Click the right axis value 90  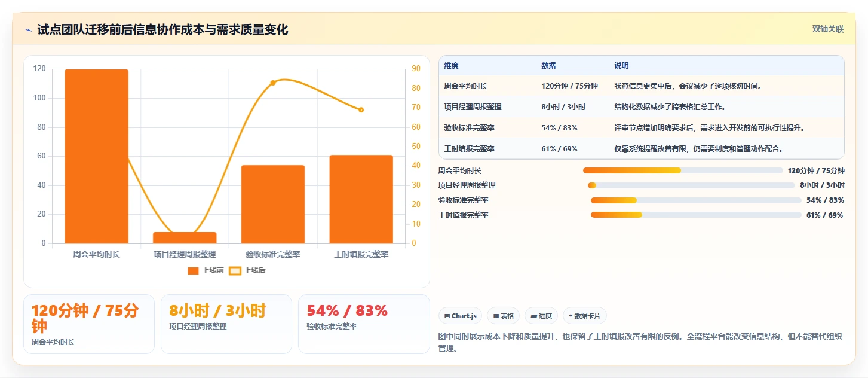coord(416,69)
